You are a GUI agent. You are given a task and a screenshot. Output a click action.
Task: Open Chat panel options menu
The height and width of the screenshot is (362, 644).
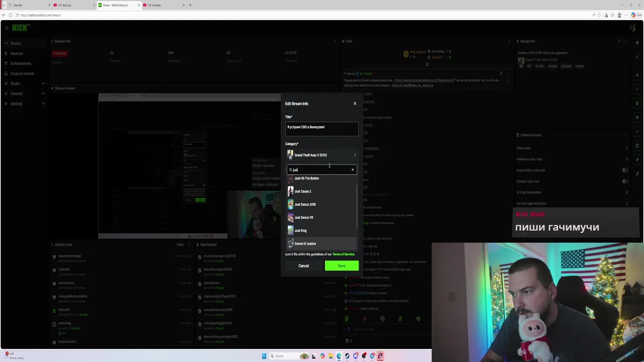tap(509, 41)
